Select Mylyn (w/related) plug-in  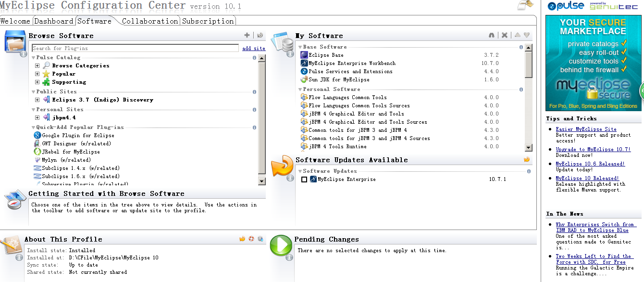coord(66,160)
